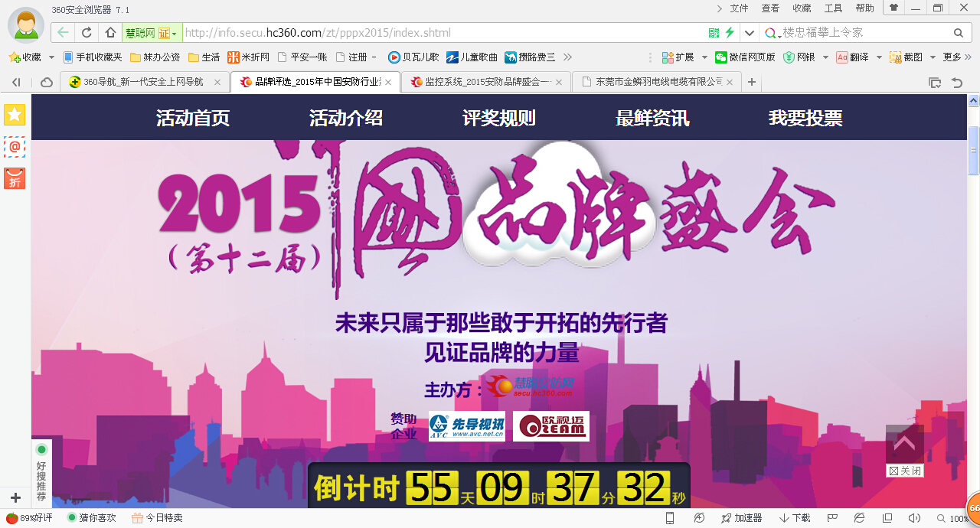Toggle the lightning speed mode icon
This screenshot has width=980, height=528.
pyautogui.click(x=730, y=33)
